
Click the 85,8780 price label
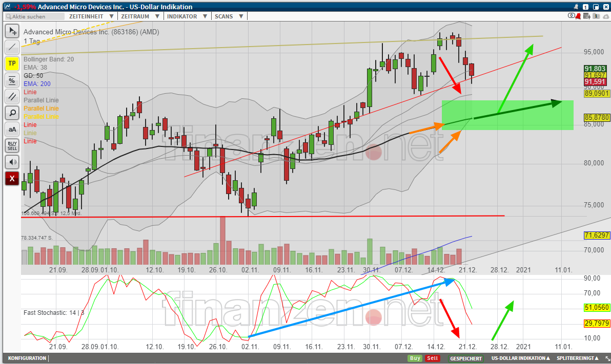point(597,117)
